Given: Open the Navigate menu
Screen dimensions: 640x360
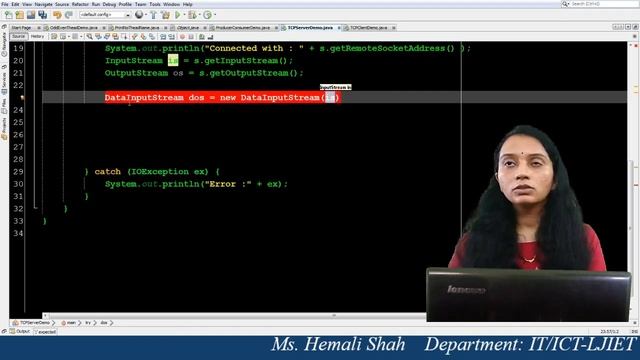Looking at the screenshot, I should point(43,4).
